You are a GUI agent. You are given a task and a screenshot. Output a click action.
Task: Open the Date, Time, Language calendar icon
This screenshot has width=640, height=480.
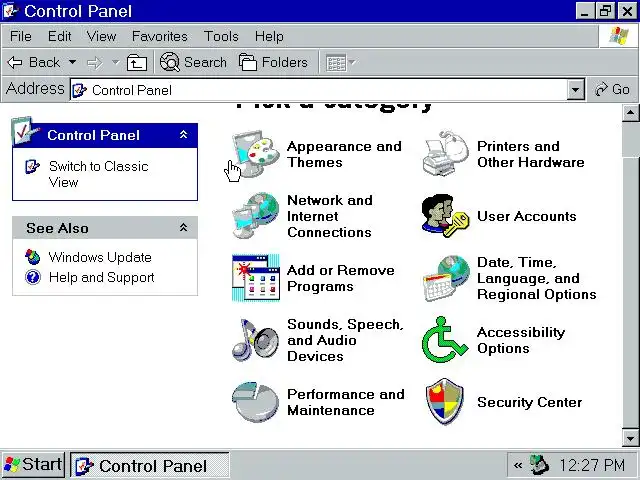[446, 279]
